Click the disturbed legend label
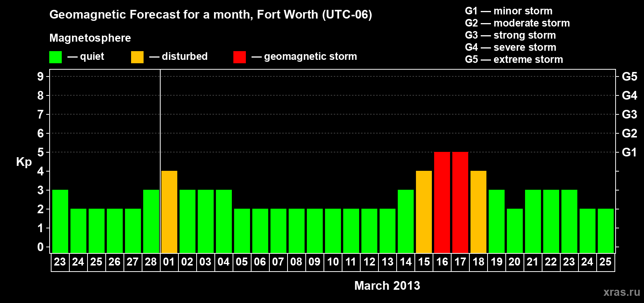The width and height of the screenshot is (644, 303). click(185, 56)
